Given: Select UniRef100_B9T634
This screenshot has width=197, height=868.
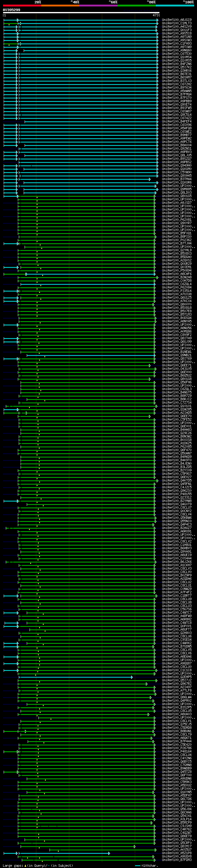Looking at the screenshot, I should [x=177, y=88].
